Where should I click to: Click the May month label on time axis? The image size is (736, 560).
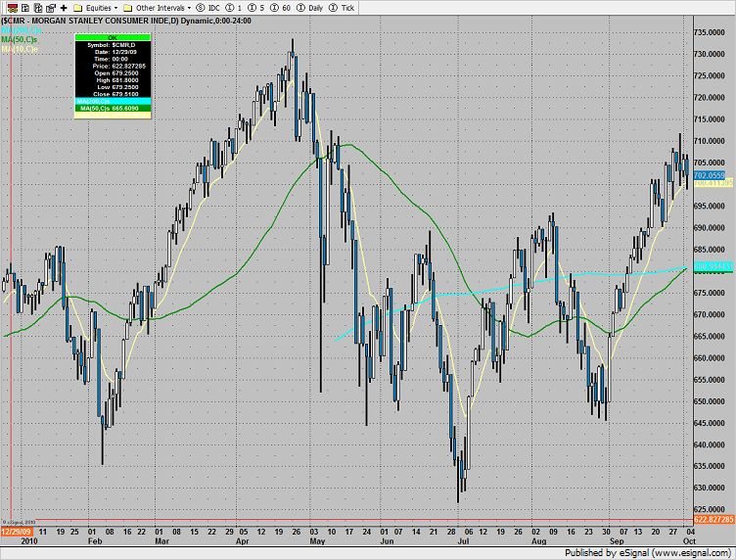(x=317, y=541)
